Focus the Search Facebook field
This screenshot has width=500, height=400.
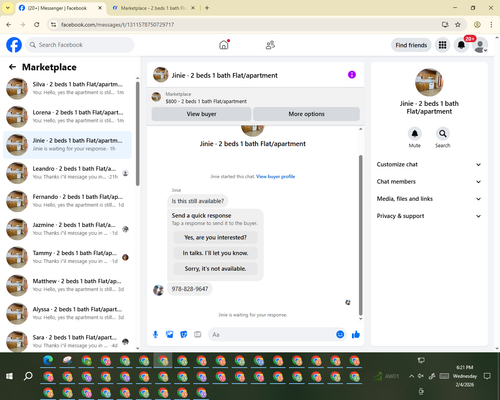click(80, 45)
